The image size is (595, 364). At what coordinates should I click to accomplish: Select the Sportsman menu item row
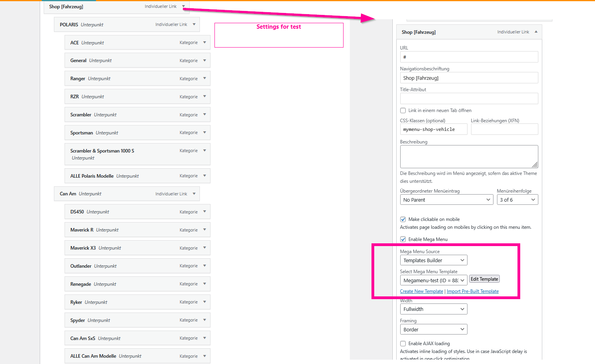(x=137, y=132)
